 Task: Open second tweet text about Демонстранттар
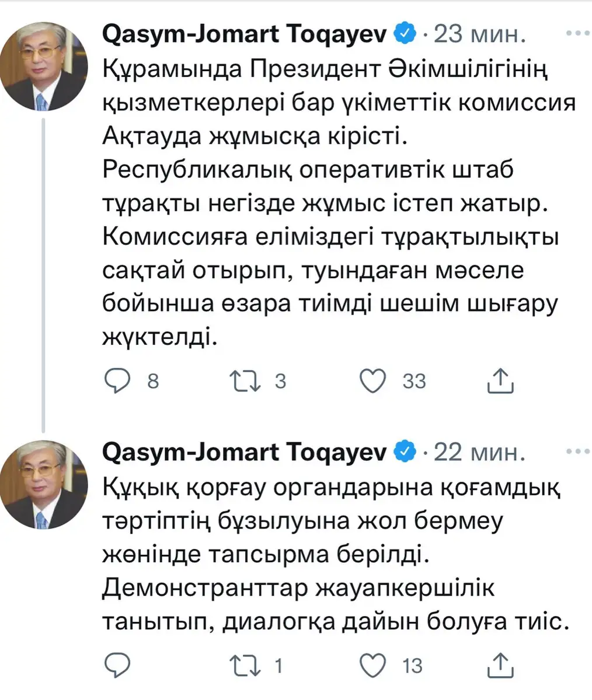coord(335,554)
